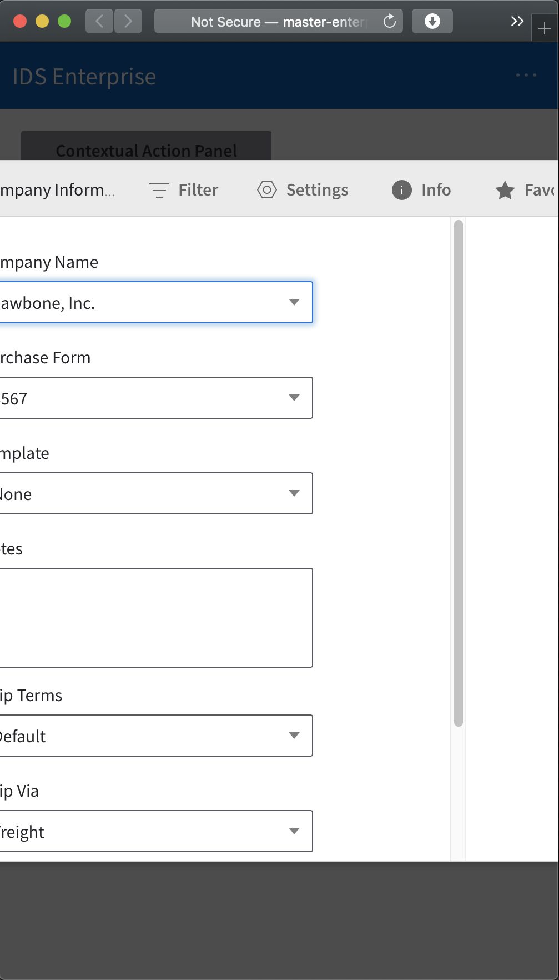Expand the Ship Terms dropdown arrow
559x980 pixels.
click(294, 736)
